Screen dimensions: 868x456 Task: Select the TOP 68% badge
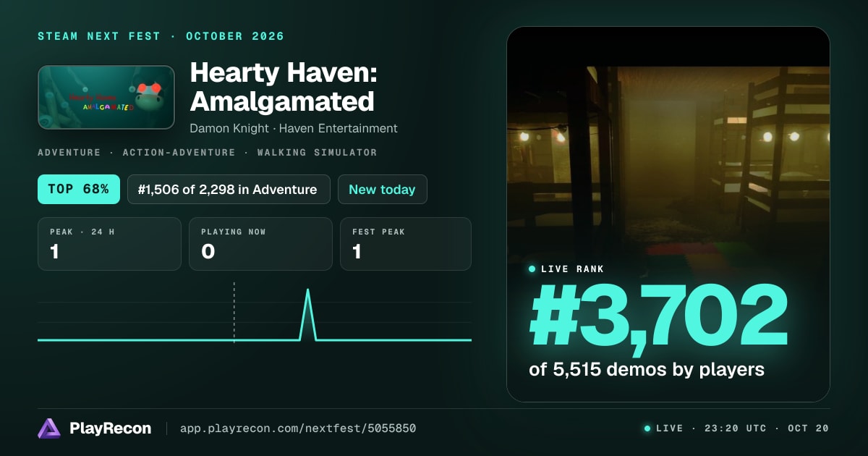[78, 190]
